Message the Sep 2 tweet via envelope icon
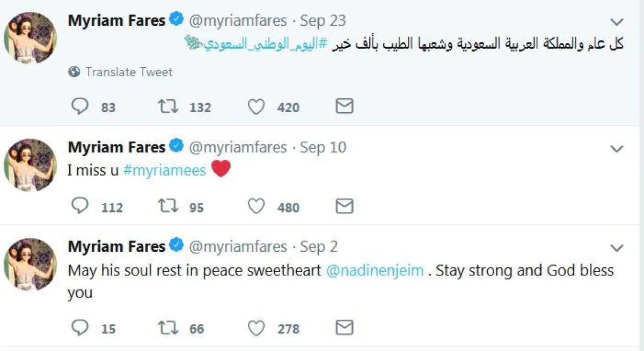Screen dimensions: 644x351 pos(345,327)
